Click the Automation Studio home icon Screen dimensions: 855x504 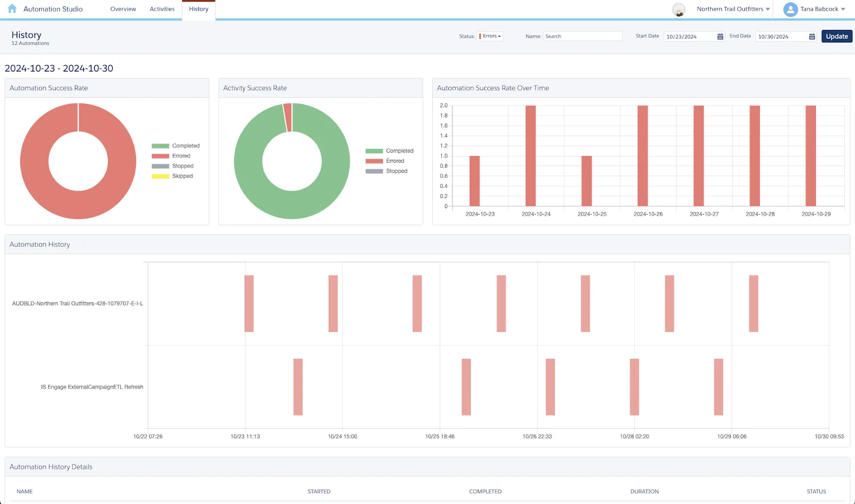click(12, 9)
